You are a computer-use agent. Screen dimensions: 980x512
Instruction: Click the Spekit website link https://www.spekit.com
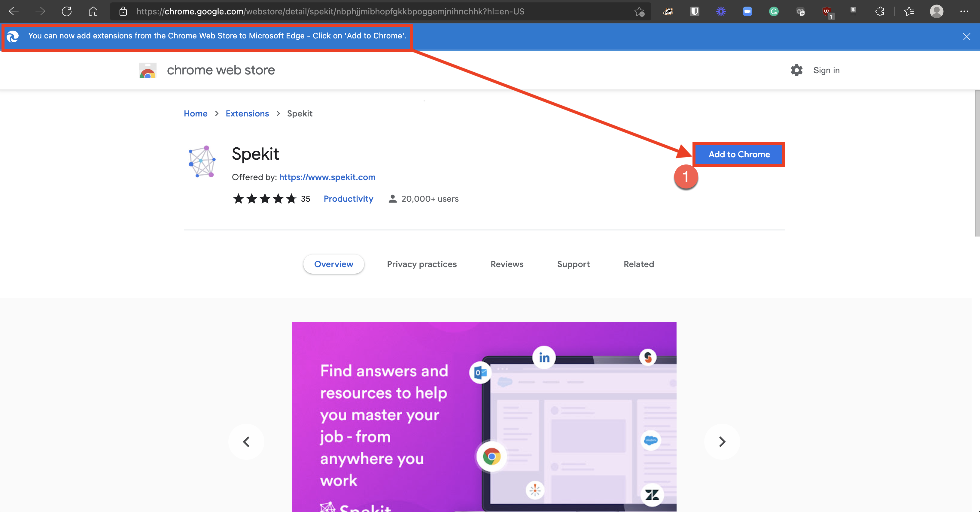pyautogui.click(x=327, y=177)
